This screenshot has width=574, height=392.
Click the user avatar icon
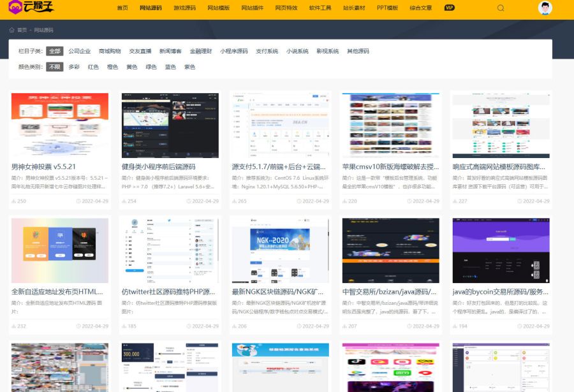coord(545,8)
